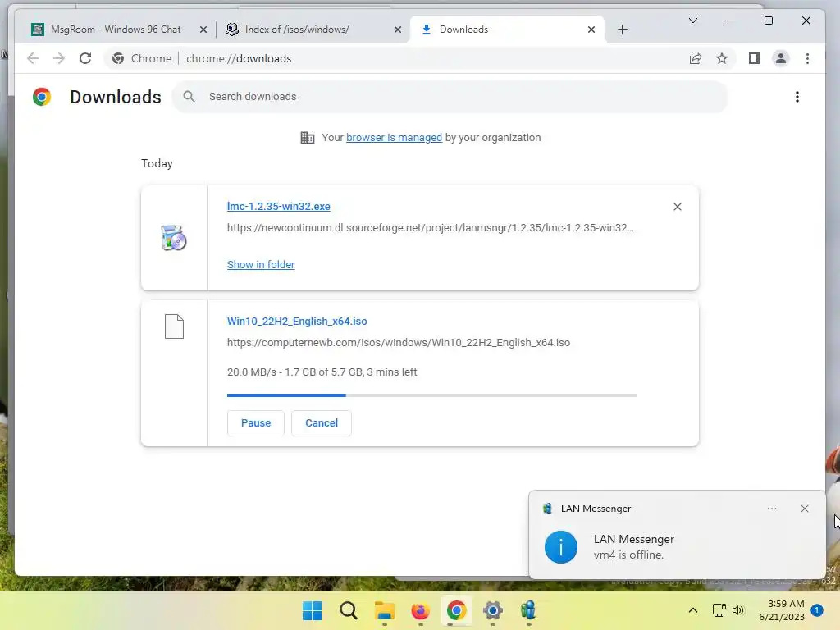This screenshot has width=840, height=630.
Task: Click the blue info icon in notification
Action: (x=561, y=547)
